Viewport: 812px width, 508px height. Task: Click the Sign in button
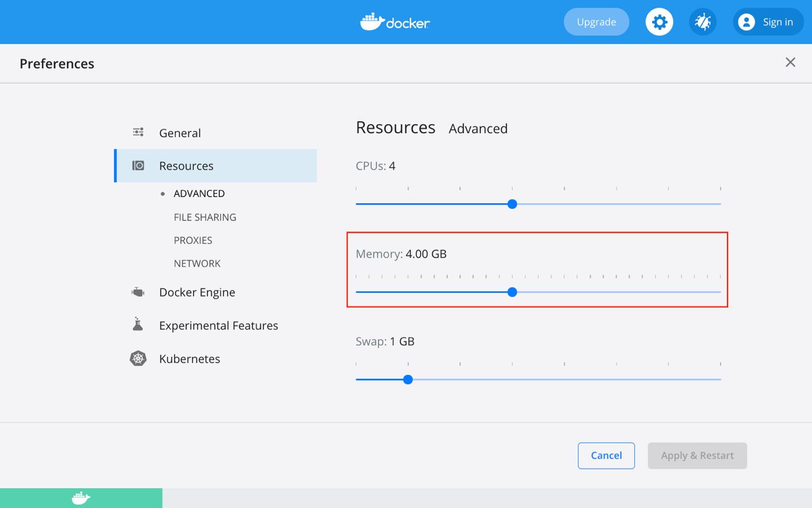[768, 22]
